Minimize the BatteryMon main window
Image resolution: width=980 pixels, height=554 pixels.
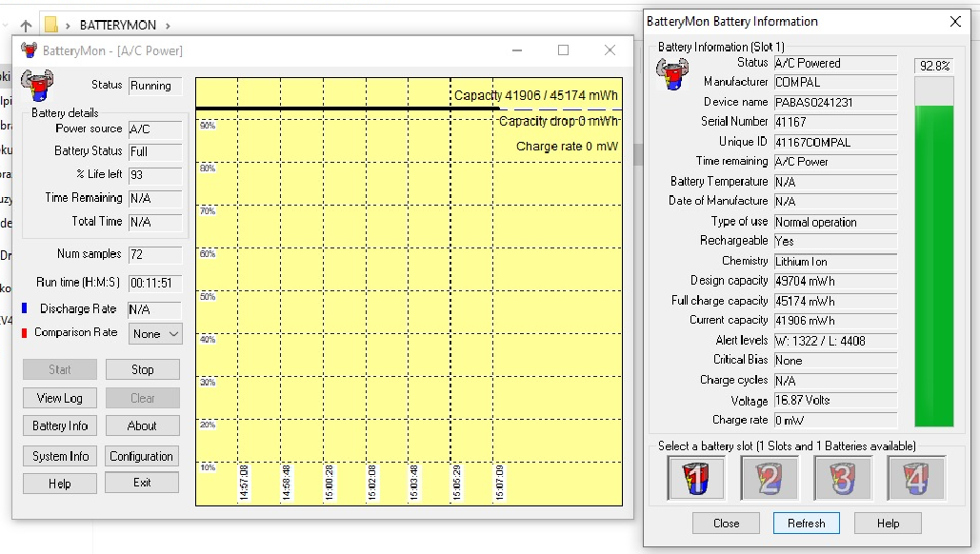click(517, 49)
